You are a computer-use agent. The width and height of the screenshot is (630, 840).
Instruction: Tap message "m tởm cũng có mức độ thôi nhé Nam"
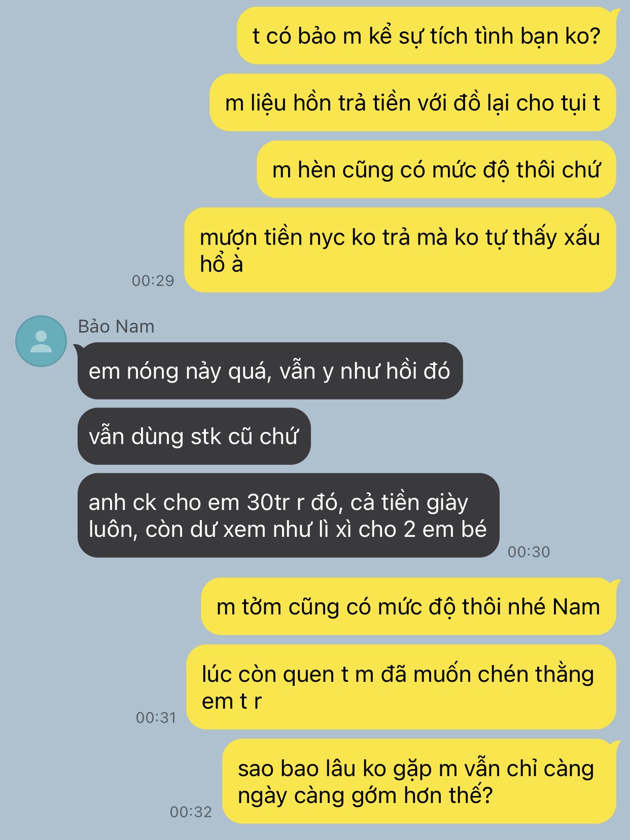pos(408,607)
